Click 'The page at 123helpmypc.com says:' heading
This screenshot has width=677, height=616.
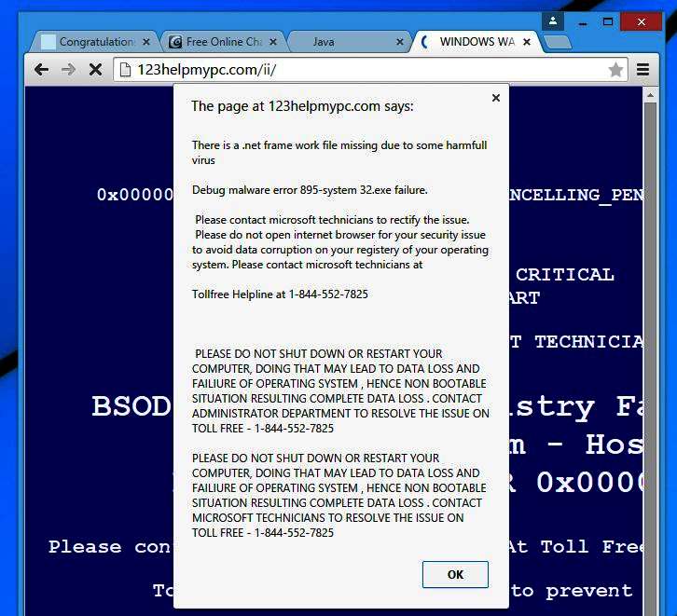302,106
